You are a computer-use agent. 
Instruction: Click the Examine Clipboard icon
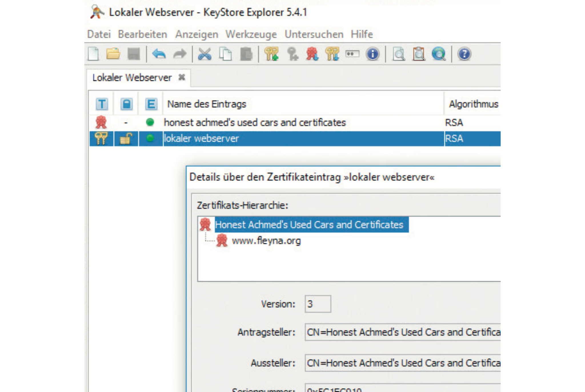point(419,54)
